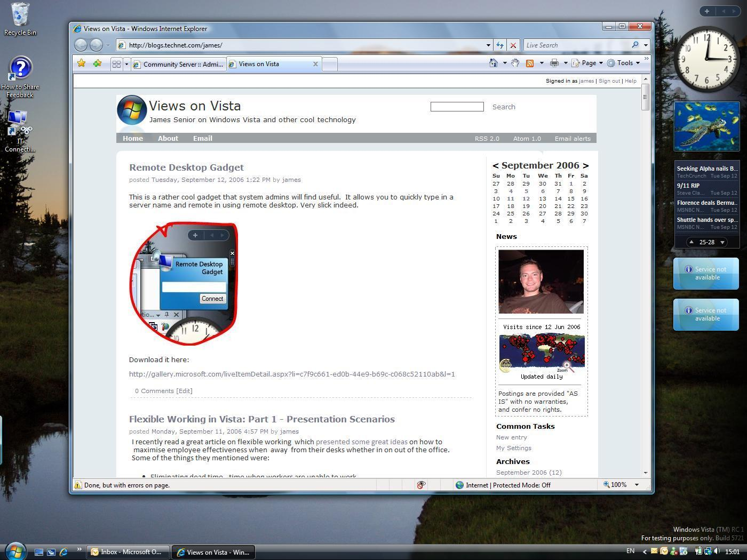Click the blog Search button

pyautogui.click(x=504, y=107)
